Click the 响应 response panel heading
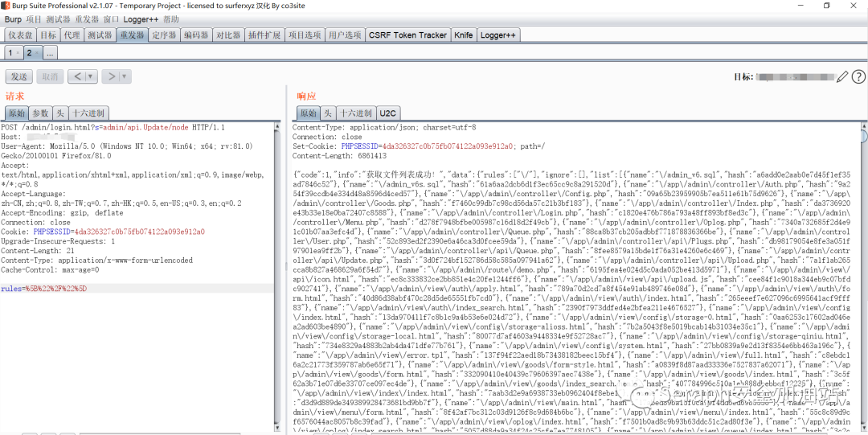 [x=307, y=96]
